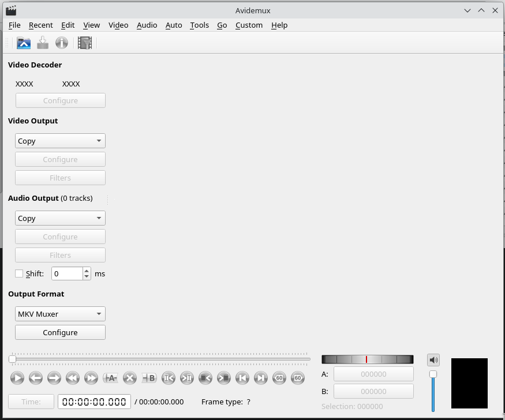
Task: Expand the Output Format MKV Muxer dropdown
Action: [x=60, y=314]
